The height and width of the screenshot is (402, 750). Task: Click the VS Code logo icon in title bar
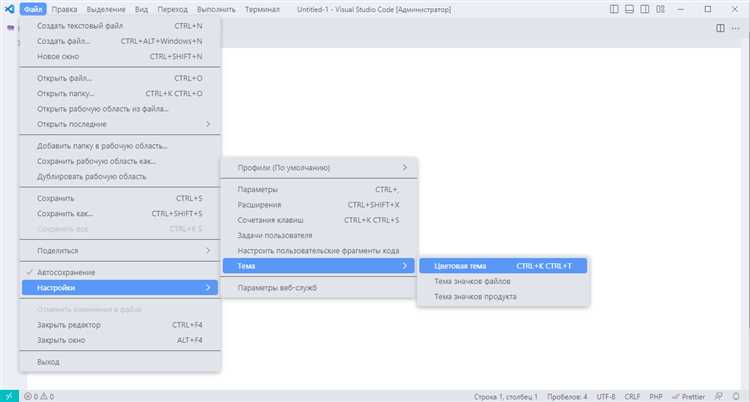(x=9, y=9)
